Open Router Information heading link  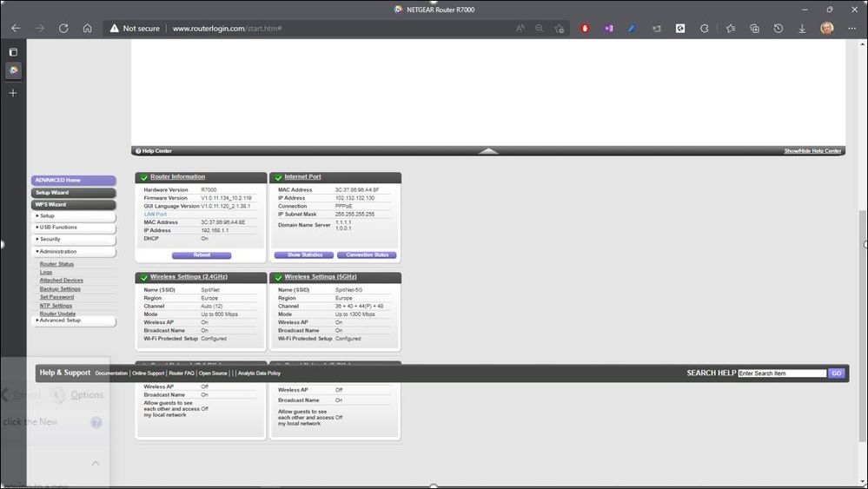[x=178, y=177]
